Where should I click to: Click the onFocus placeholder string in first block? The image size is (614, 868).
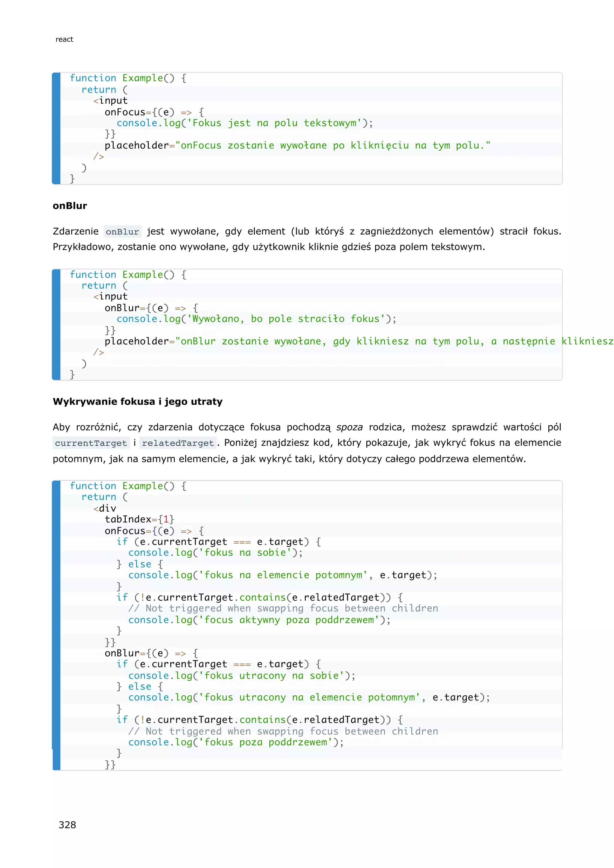[x=333, y=146]
